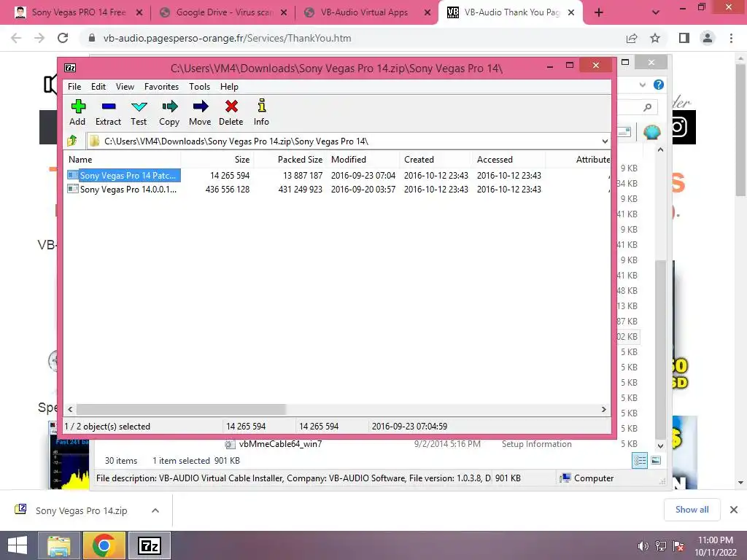Open the Edit menu in 7-Zip
747x560 pixels.
(98, 87)
